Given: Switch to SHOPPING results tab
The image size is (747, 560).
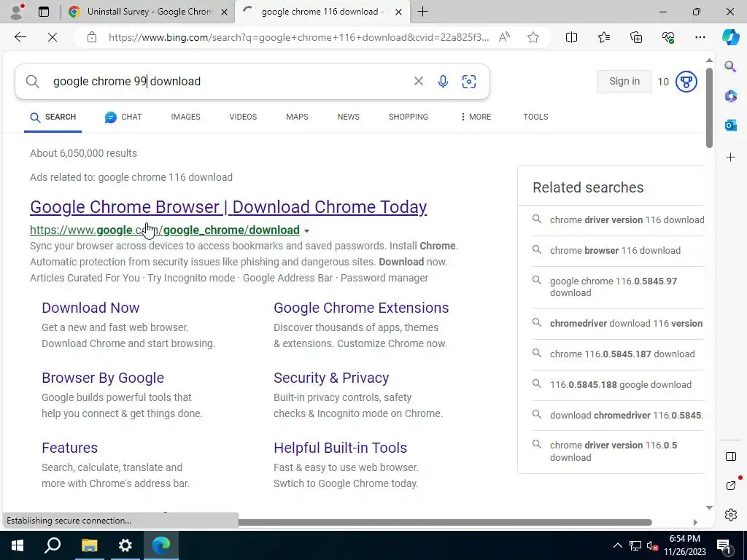Looking at the screenshot, I should 409,117.
